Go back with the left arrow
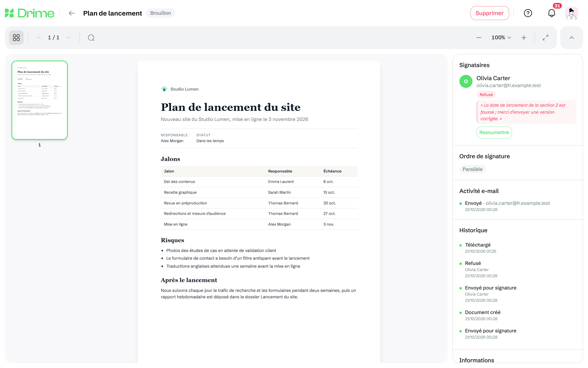 [x=71, y=13]
